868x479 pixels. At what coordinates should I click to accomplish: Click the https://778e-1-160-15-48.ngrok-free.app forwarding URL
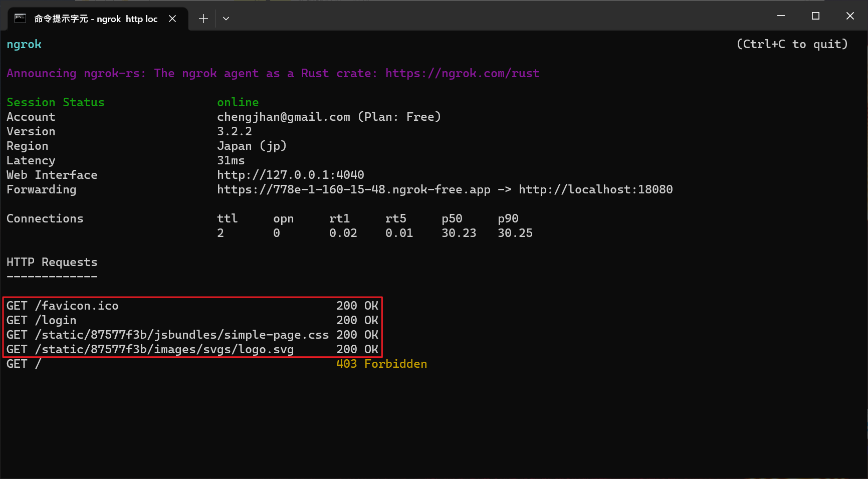pyautogui.click(x=353, y=189)
